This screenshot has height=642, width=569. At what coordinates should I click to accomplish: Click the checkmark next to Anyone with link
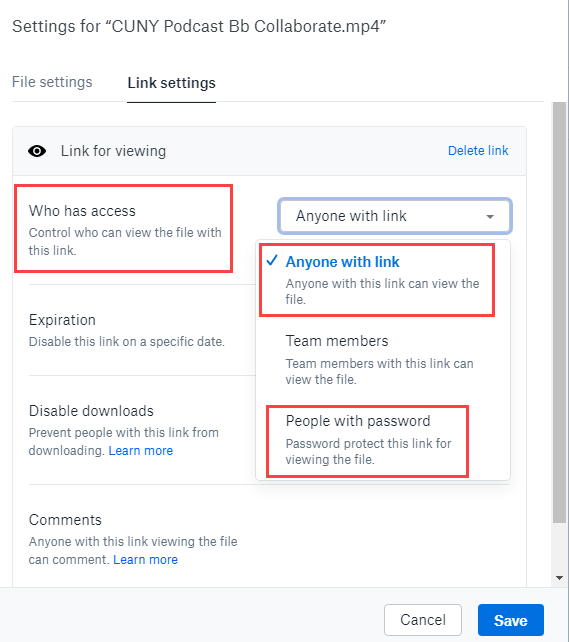(272, 260)
